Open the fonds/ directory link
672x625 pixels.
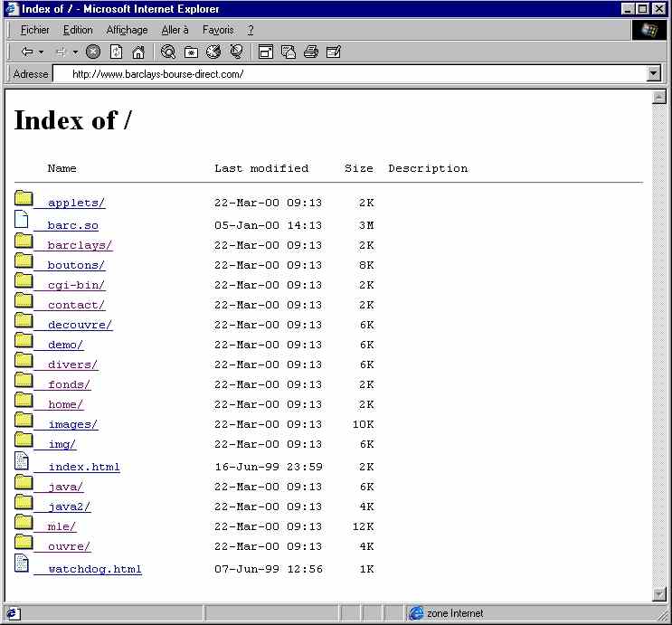(x=69, y=384)
